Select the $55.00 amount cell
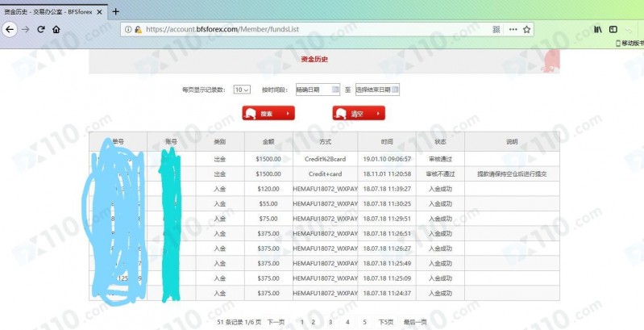644x330 pixels. point(268,204)
